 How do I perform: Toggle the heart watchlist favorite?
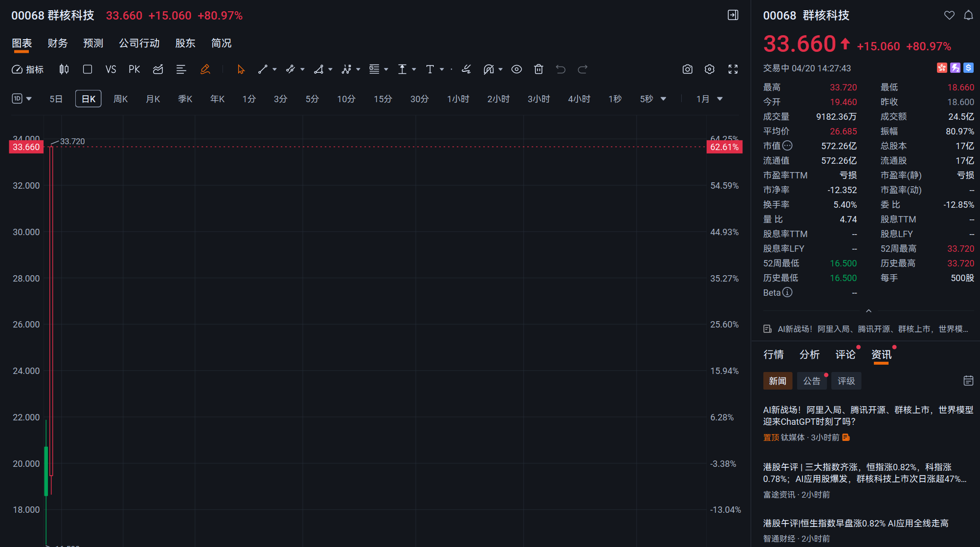pyautogui.click(x=949, y=16)
